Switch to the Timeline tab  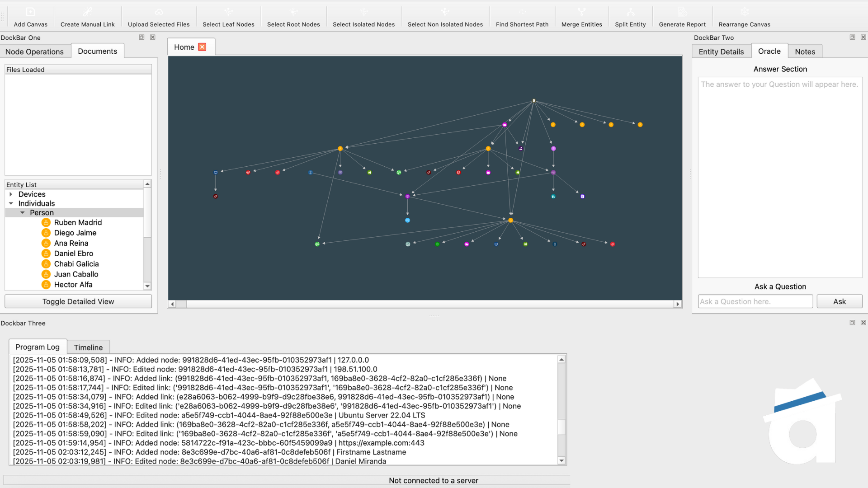tap(88, 347)
